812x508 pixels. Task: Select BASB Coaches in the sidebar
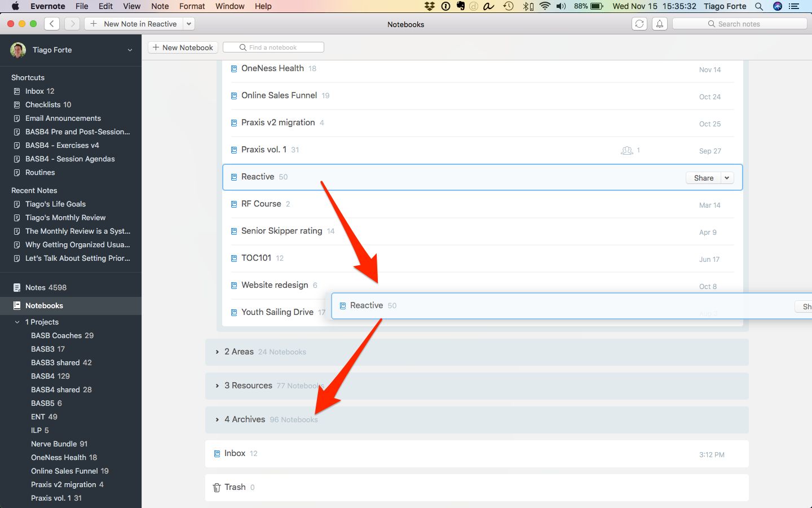62,335
